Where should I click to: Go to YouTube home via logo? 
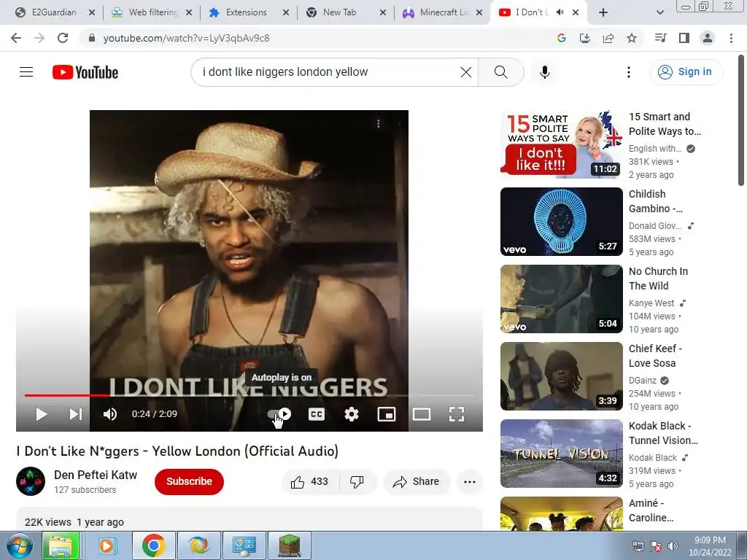(85, 72)
